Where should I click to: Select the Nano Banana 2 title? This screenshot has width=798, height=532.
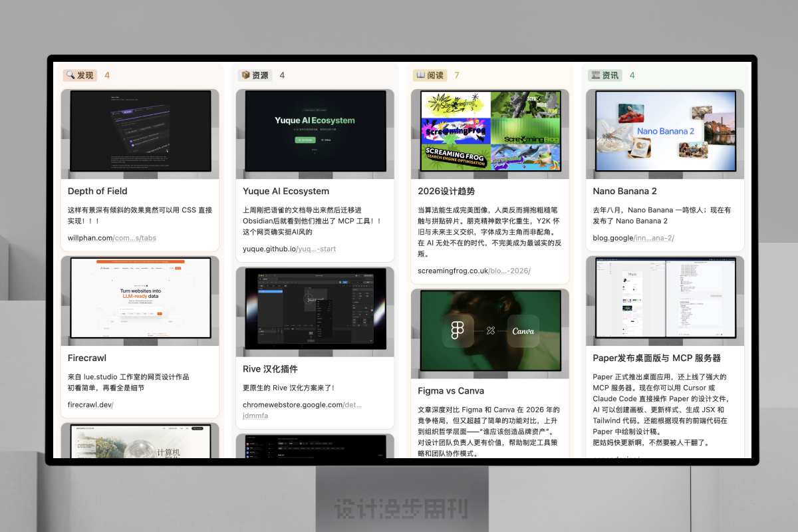click(x=625, y=191)
